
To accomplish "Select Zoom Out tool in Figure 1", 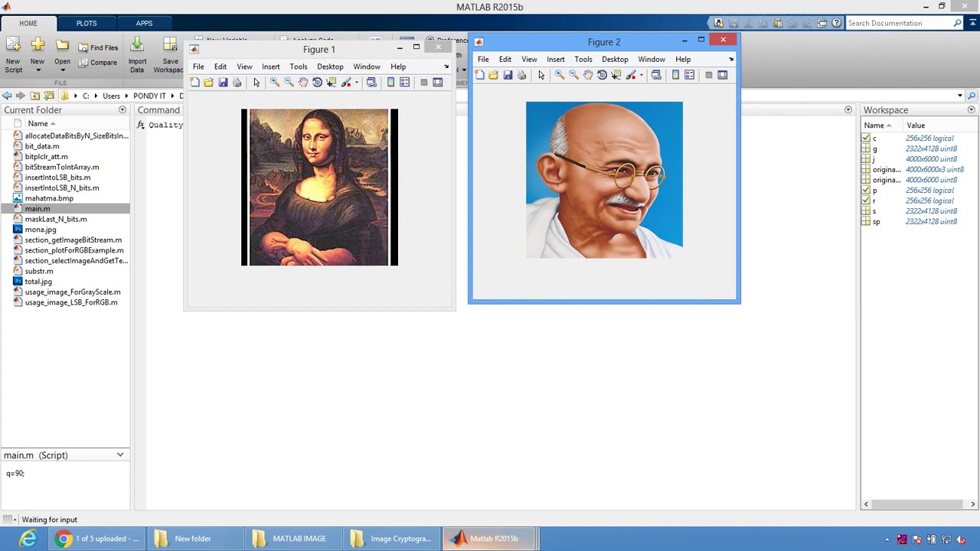I will (x=289, y=83).
